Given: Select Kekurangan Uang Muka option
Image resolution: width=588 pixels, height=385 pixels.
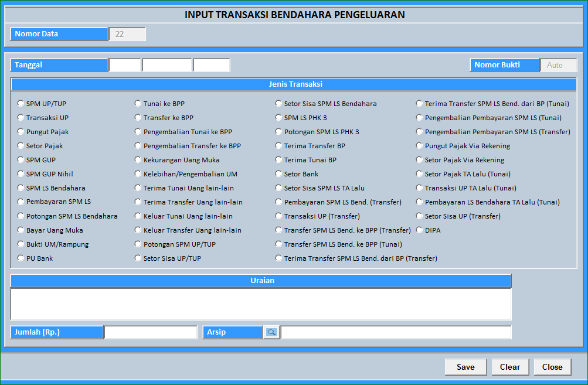Looking at the screenshot, I should pos(138,159).
